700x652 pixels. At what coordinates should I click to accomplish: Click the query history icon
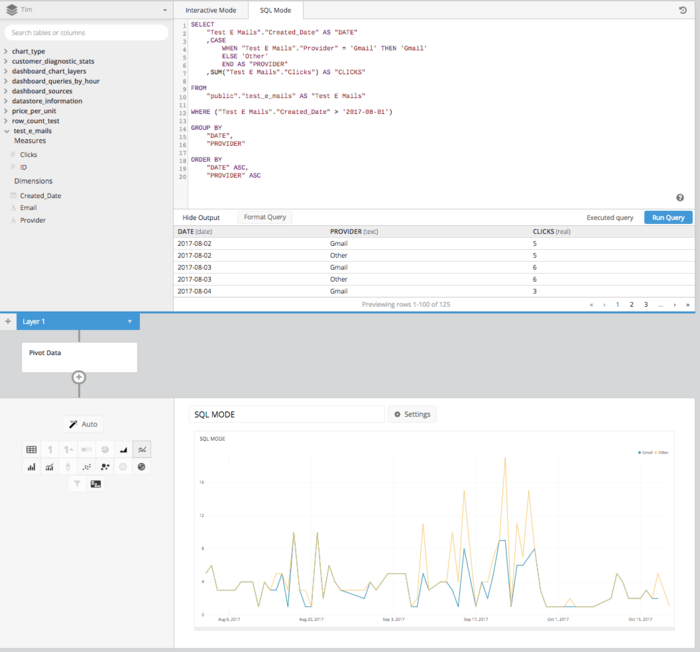click(x=682, y=10)
